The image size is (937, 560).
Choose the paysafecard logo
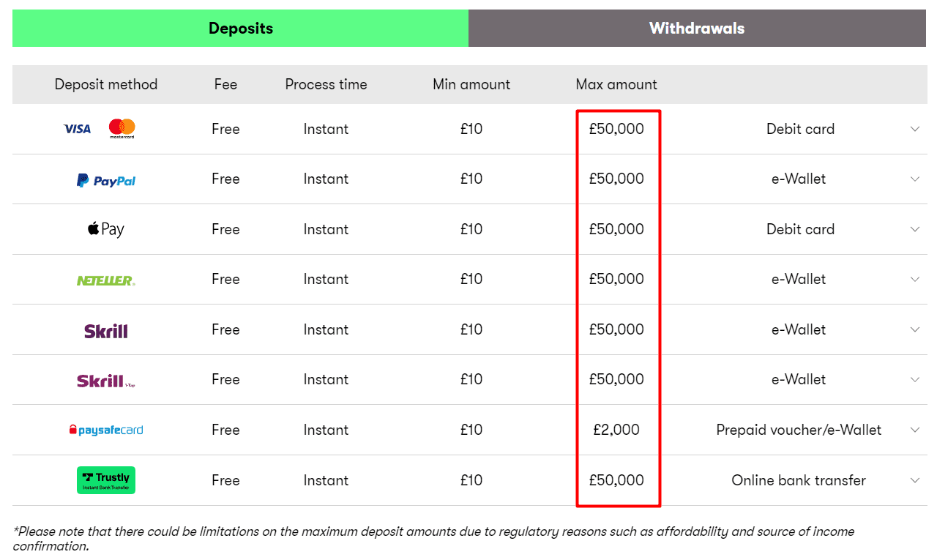(106, 430)
